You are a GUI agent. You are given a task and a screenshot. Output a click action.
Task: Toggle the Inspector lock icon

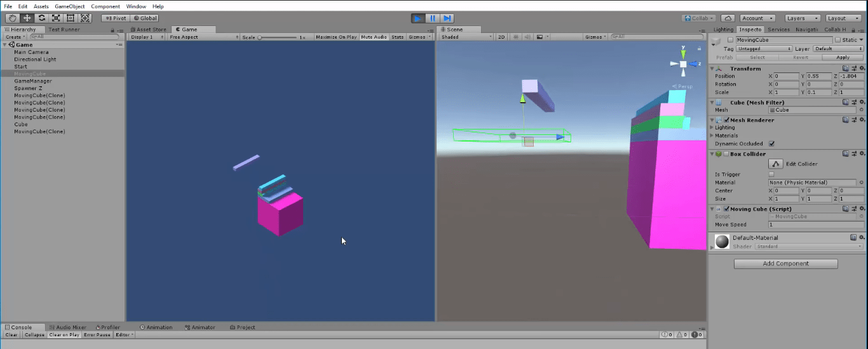(x=853, y=29)
